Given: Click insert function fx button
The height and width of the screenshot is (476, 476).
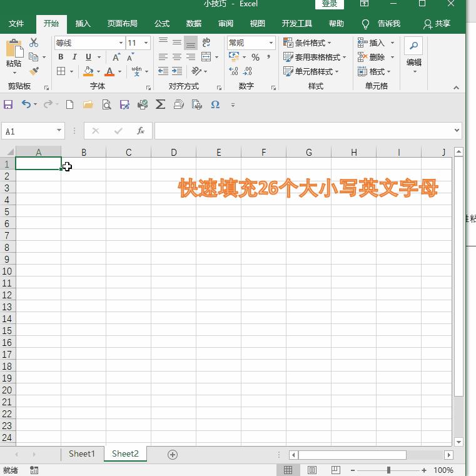Looking at the screenshot, I should pos(141,131).
